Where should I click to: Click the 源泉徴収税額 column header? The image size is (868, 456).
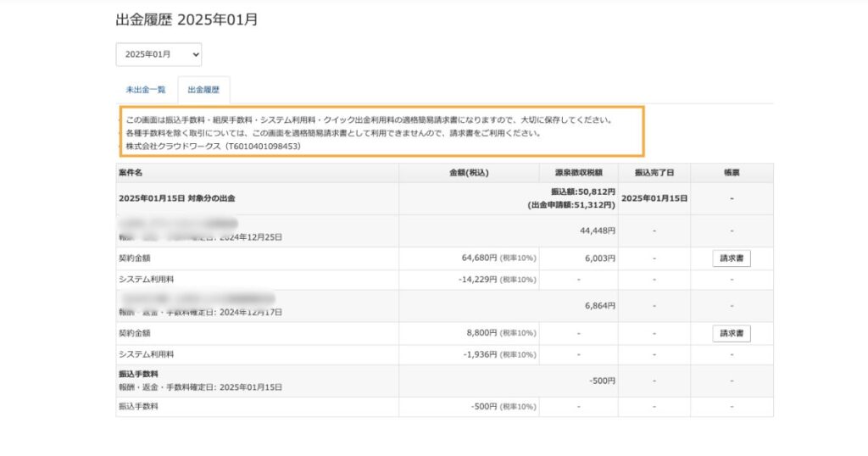(578, 173)
